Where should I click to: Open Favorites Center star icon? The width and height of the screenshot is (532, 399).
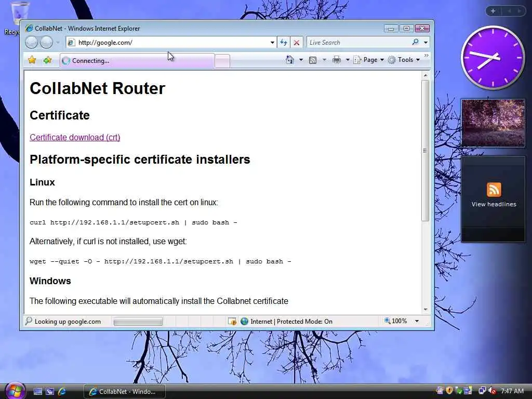[x=32, y=60]
